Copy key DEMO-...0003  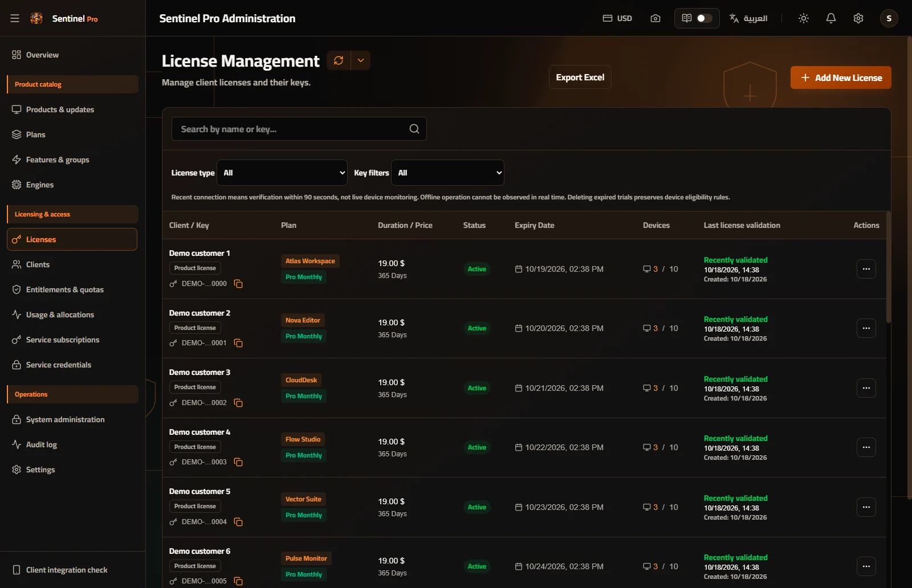(x=238, y=462)
